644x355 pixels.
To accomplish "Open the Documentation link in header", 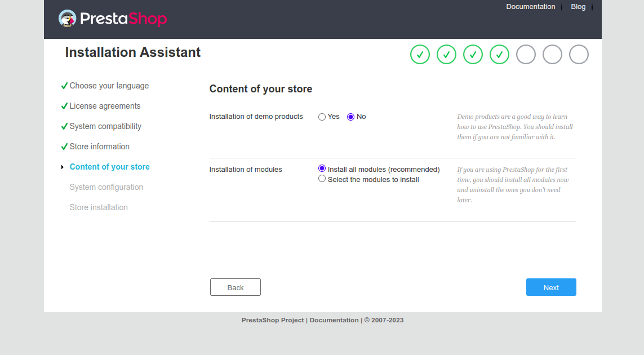I will [530, 7].
